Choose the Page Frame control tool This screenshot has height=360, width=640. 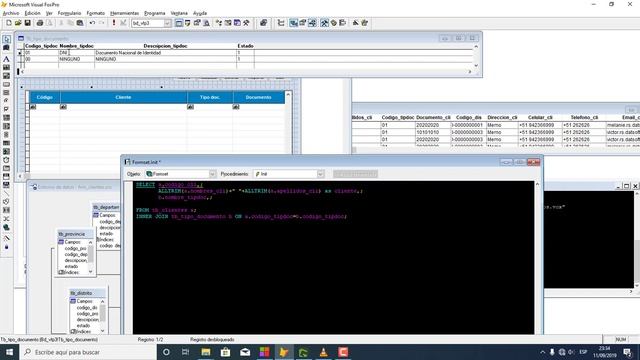[x=7, y=168]
